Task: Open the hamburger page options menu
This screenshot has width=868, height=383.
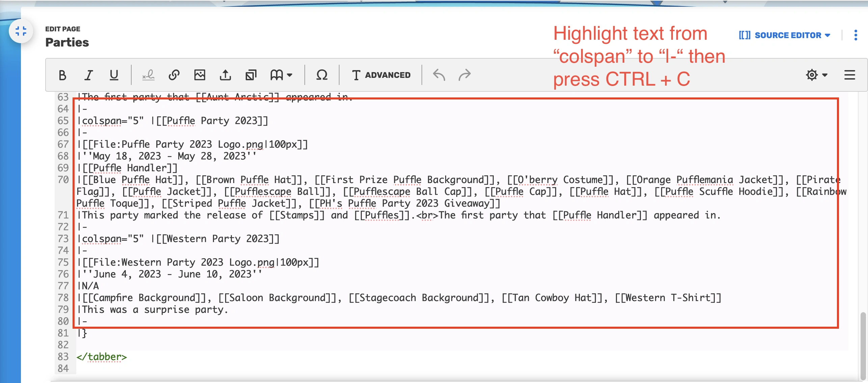Action: [x=849, y=75]
